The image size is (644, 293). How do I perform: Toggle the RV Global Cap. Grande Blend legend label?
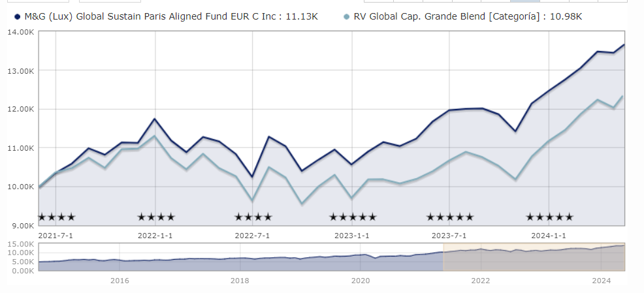[x=468, y=16]
